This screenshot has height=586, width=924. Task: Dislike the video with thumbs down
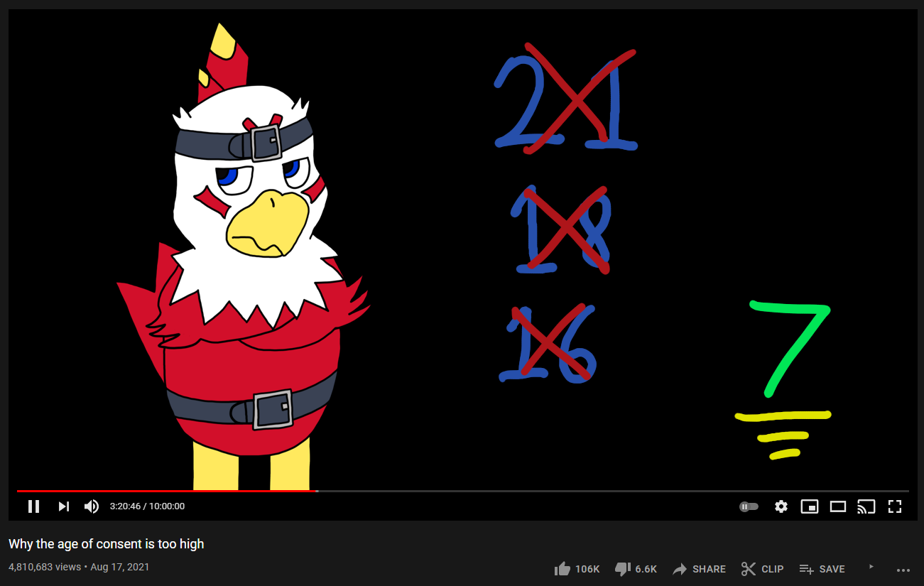635,569
